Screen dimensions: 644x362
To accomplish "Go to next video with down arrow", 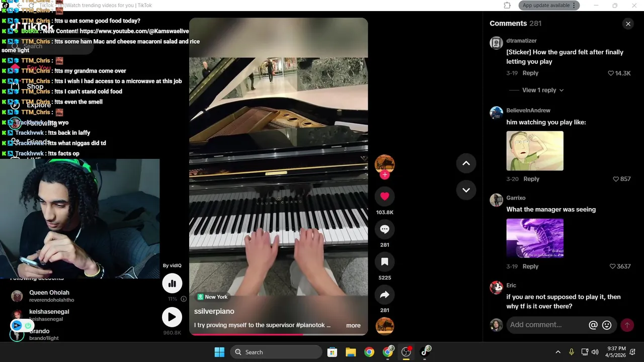I will pos(466,190).
